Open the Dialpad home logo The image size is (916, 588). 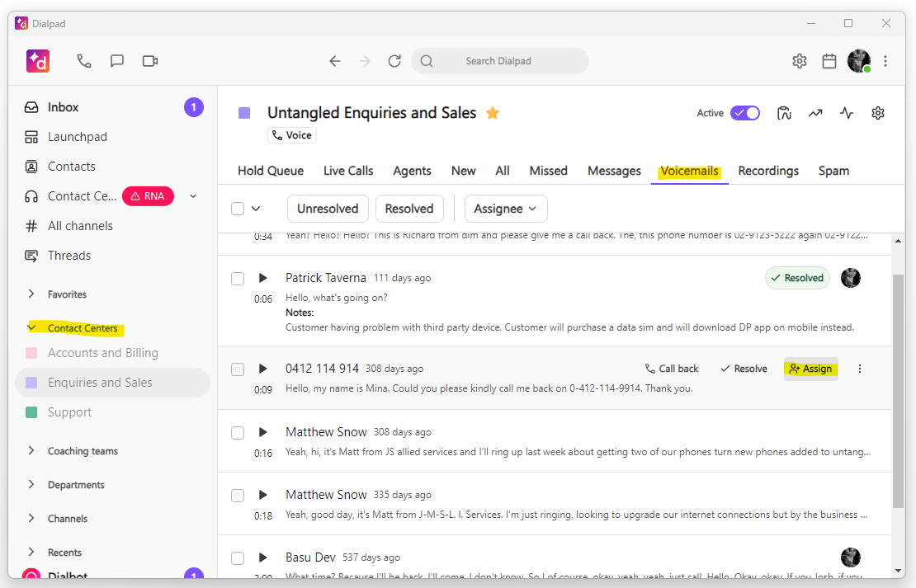[x=38, y=61]
